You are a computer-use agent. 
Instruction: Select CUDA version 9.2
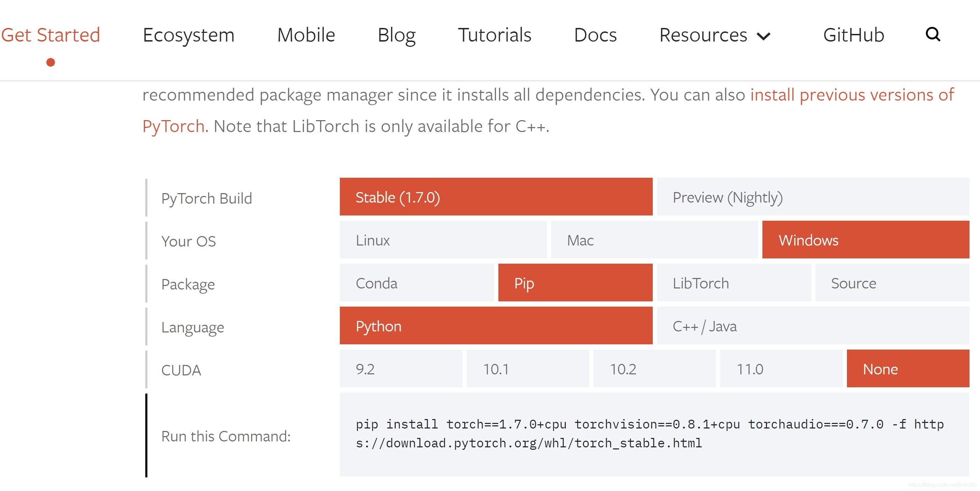401,368
